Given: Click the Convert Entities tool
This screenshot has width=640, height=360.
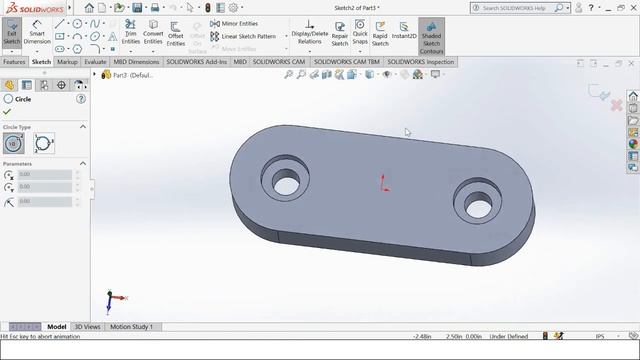Looking at the screenshot, I should [153, 32].
